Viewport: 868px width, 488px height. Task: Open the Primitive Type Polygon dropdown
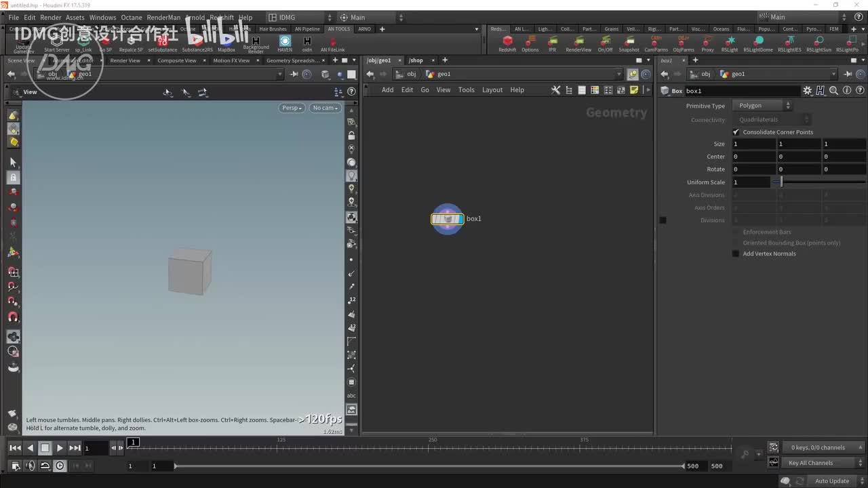tap(764, 106)
